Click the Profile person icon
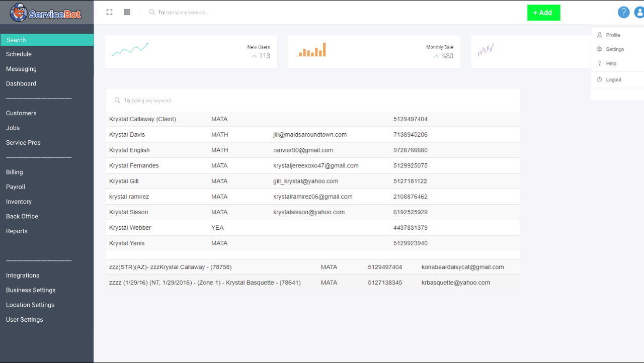The height and width of the screenshot is (363, 644). click(x=599, y=35)
